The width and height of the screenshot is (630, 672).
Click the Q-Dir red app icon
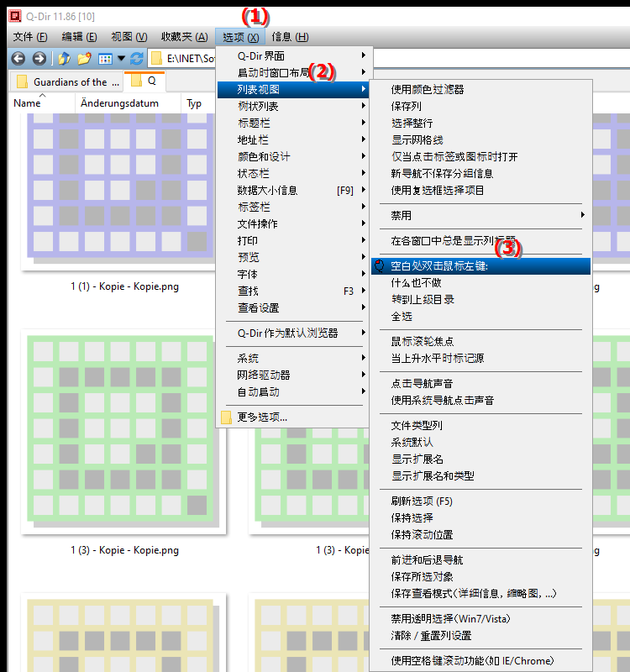pyautogui.click(x=15, y=16)
